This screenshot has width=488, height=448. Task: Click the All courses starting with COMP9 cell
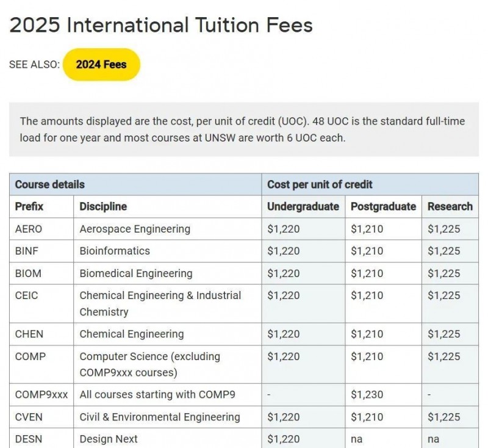tap(167, 394)
